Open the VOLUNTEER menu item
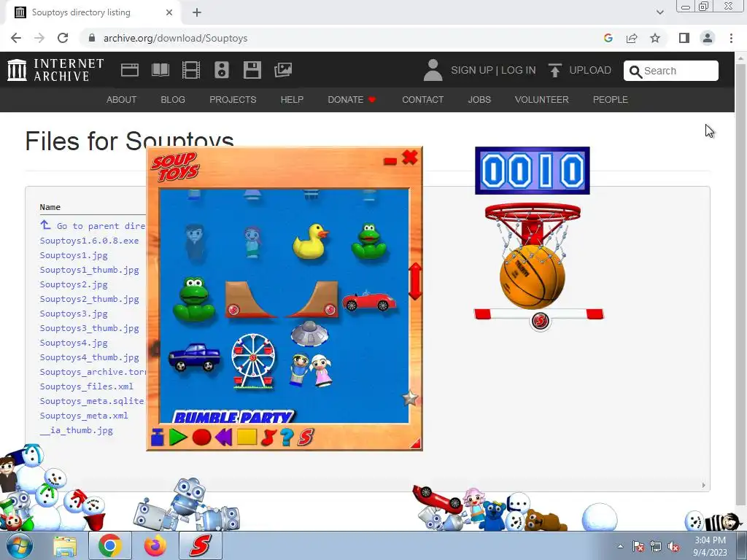Screen dimensions: 747x560 542,99
